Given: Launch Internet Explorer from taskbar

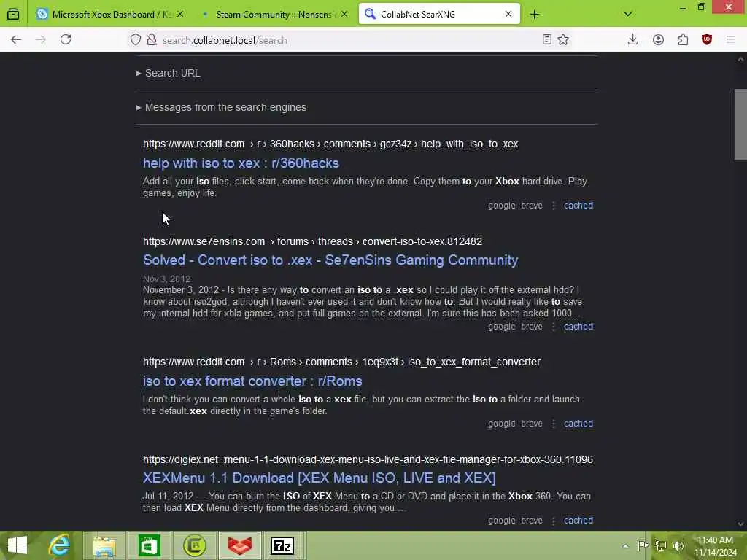Looking at the screenshot, I should pyautogui.click(x=60, y=545).
